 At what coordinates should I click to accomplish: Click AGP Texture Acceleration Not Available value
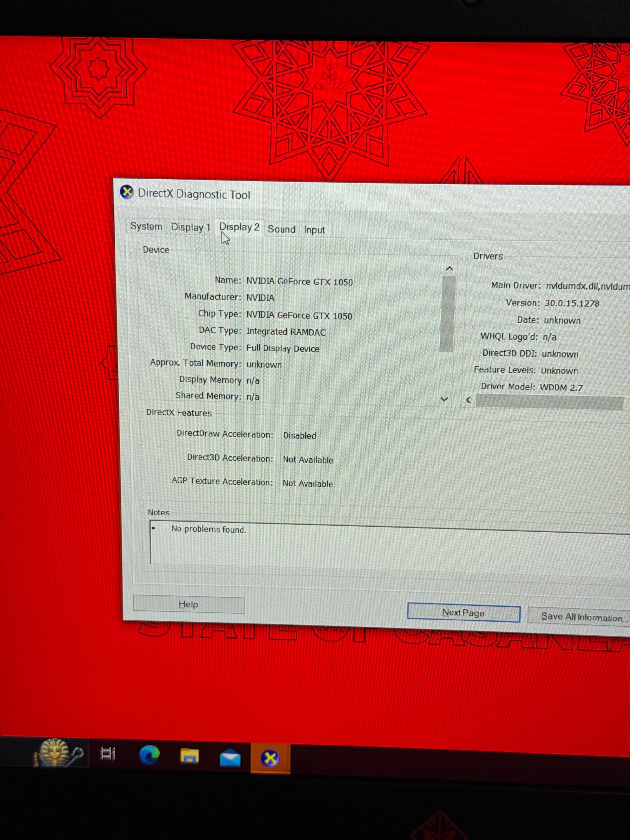tap(307, 483)
